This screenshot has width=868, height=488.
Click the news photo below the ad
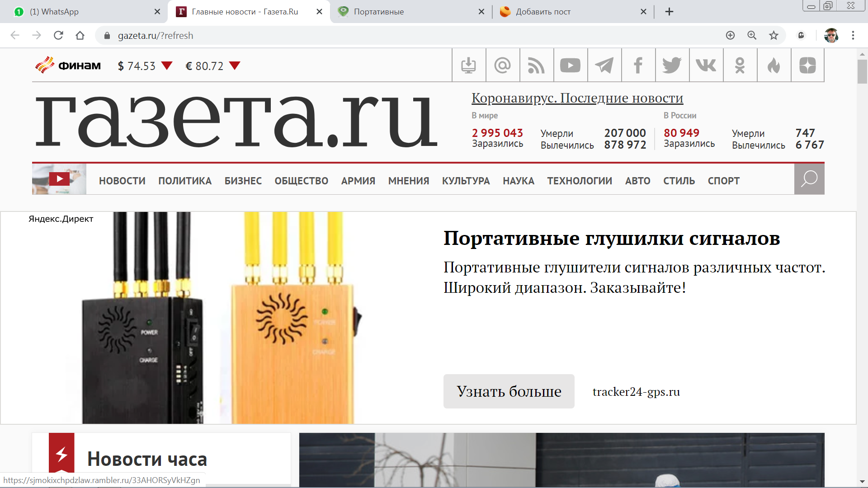coord(562,460)
